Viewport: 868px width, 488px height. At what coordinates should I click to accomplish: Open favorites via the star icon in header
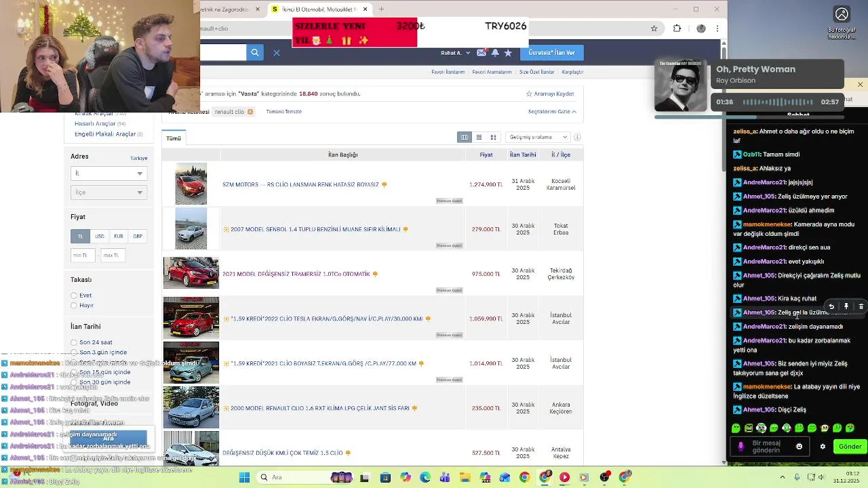pos(508,52)
